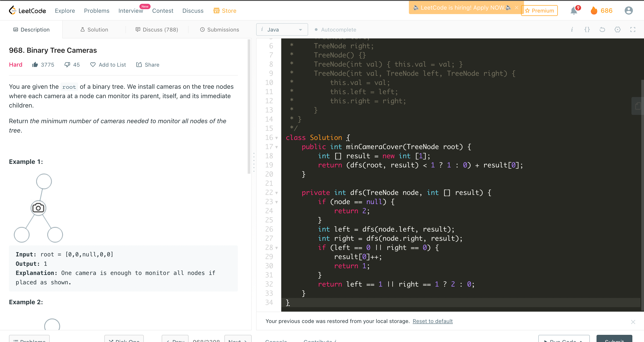
Task: Switch to the Solution tab
Action: pyautogui.click(x=94, y=30)
